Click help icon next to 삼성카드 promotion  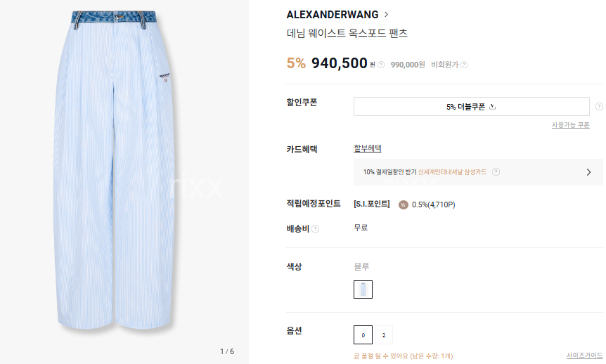496,172
